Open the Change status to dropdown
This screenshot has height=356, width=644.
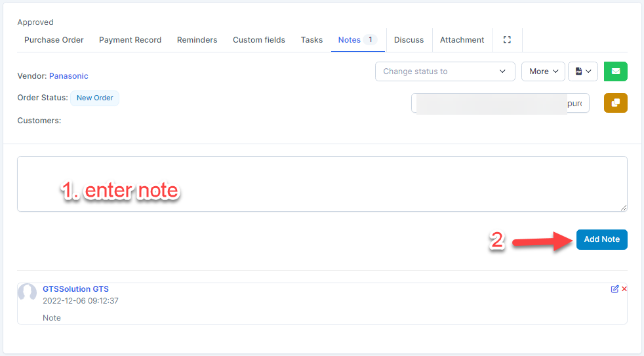(x=444, y=71)
